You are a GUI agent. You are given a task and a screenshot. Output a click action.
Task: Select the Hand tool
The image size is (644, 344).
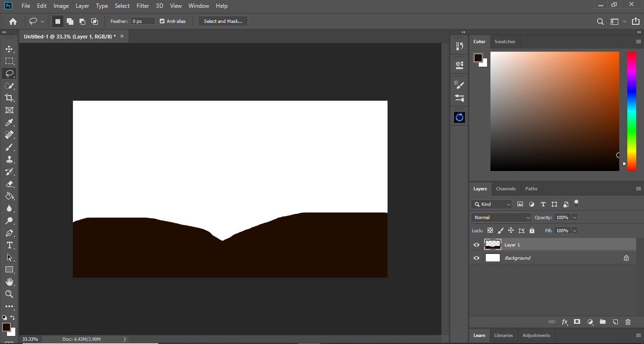point(9,282)
